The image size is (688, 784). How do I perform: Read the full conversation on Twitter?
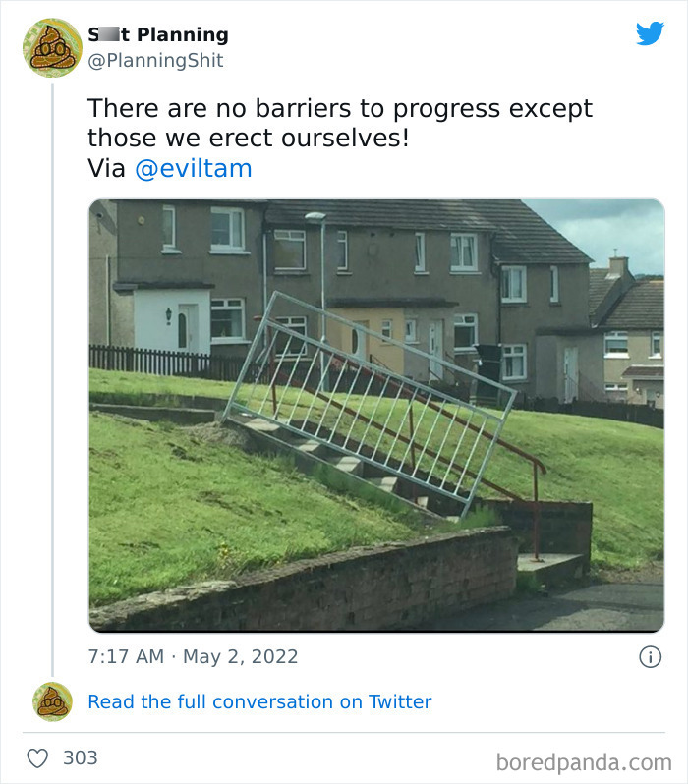click(259, 701)
